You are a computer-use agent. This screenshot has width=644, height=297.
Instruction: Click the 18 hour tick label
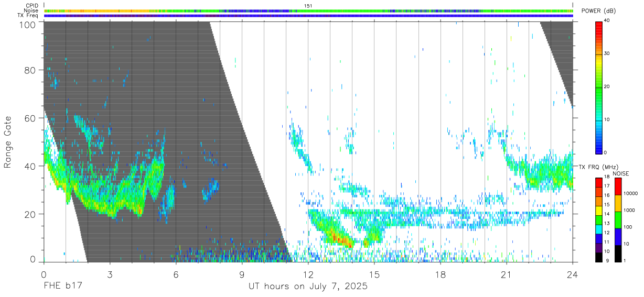click(x=441, y=274)
